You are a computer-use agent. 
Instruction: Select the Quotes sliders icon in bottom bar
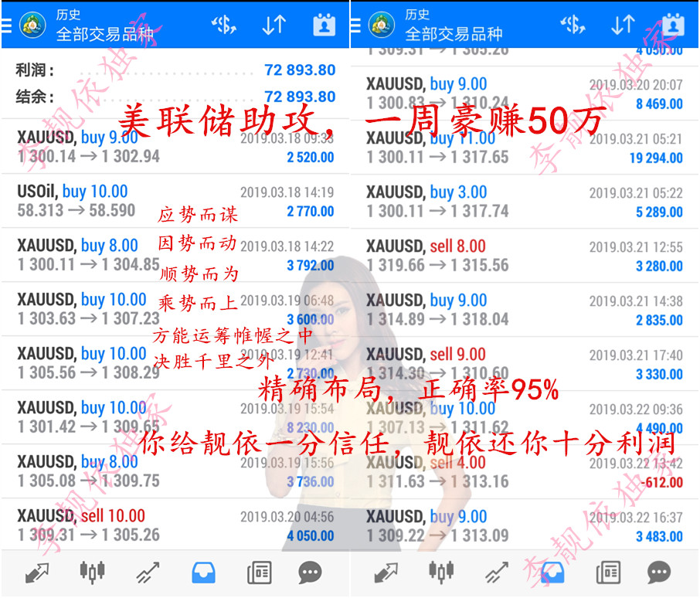coord(92,573)
